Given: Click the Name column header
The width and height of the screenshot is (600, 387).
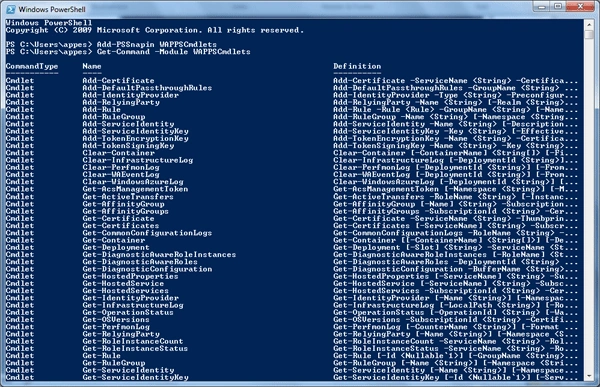Looking at the screenshot, I should (92, 66).
